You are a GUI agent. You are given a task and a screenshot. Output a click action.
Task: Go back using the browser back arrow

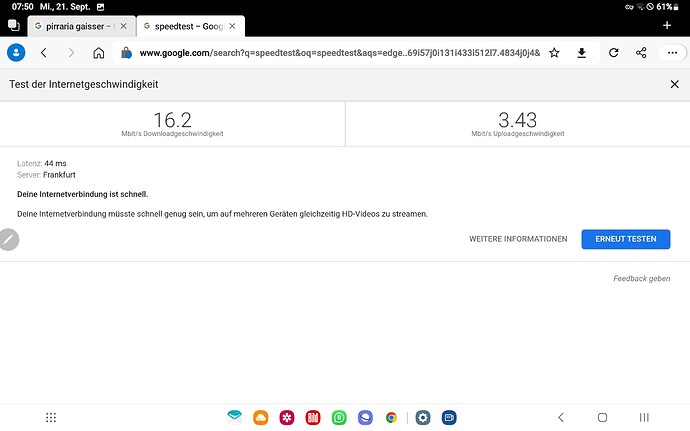[x=44, y=53]
